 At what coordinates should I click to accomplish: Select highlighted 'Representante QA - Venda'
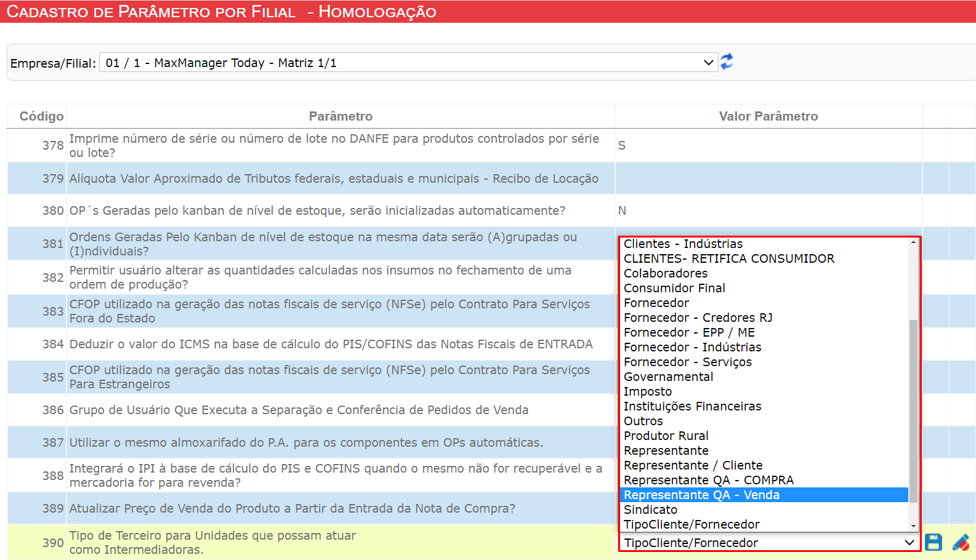[764, 495]
